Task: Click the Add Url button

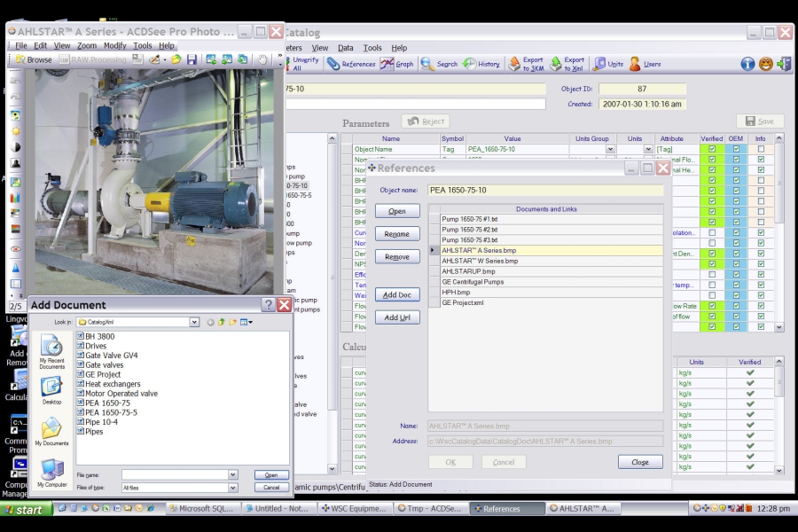Action: (397, 317)
